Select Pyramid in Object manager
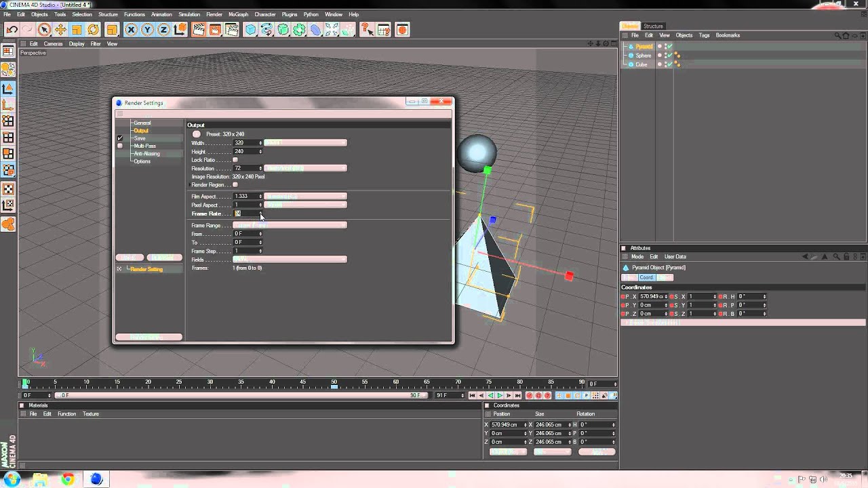The image size is (868, 488). [x=644, y=47]
